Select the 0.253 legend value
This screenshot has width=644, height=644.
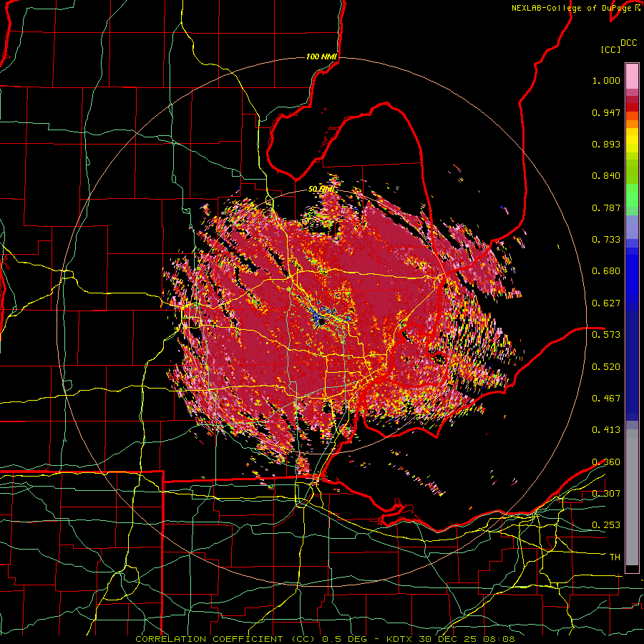pyautogui.click(x=606, y=525)
